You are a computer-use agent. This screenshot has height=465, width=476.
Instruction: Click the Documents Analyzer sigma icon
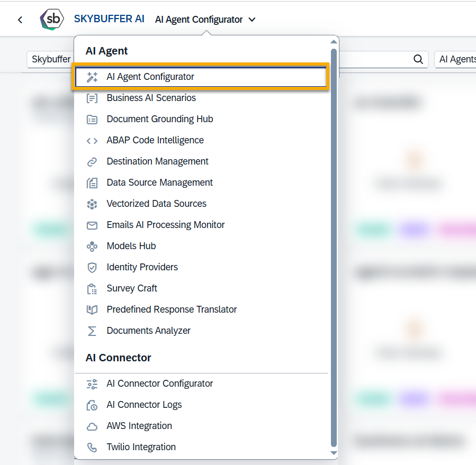(x=92, y=331)
